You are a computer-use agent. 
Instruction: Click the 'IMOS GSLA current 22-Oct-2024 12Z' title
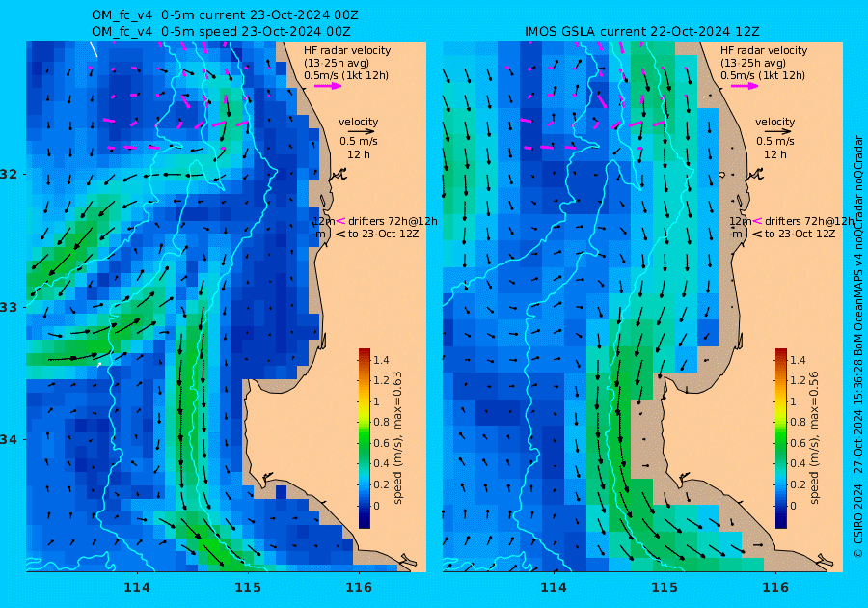[642, 31]
